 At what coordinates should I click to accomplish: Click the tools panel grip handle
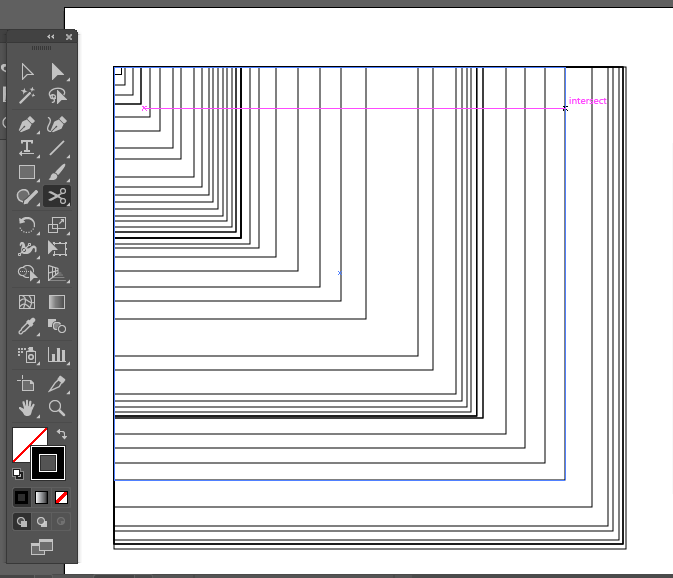[x=42, y=48]
